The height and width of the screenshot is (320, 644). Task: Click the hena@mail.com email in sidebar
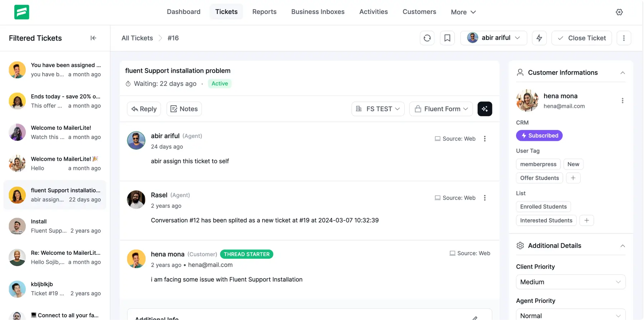(x=564, y=106)
